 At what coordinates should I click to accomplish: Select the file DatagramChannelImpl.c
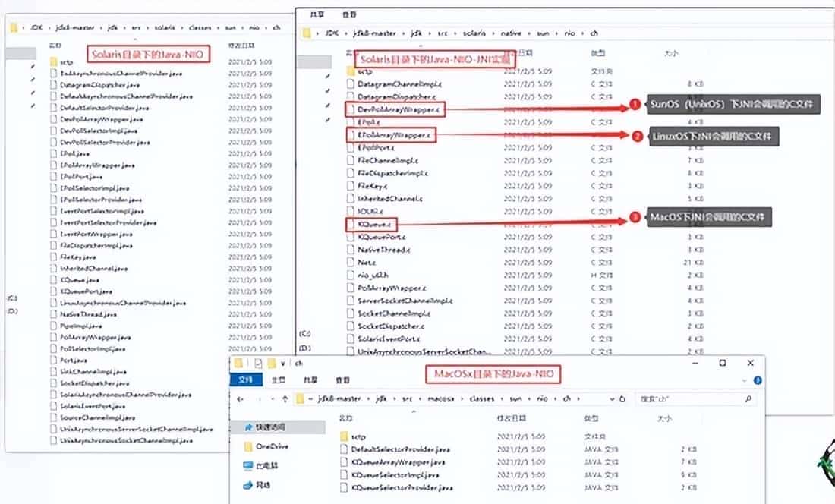(x=399, y=84)
